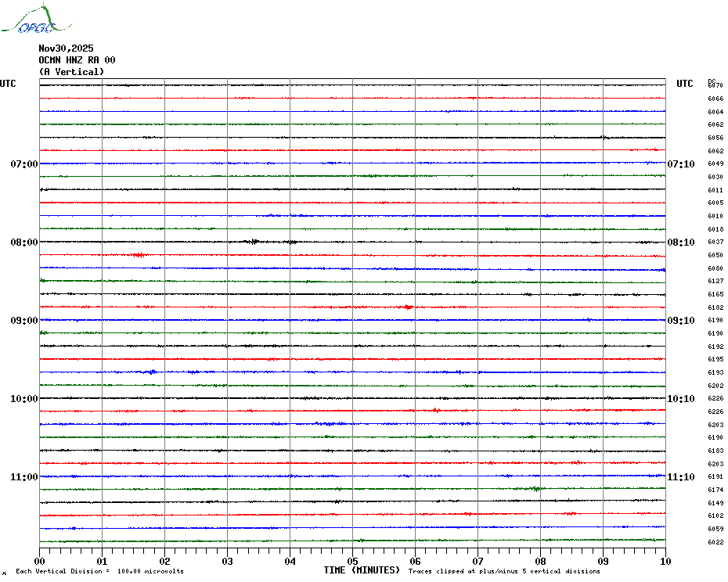Click the DC value "6049"
Image resolution: width=728 pixels, height=582 pixels.
(715, 163)
